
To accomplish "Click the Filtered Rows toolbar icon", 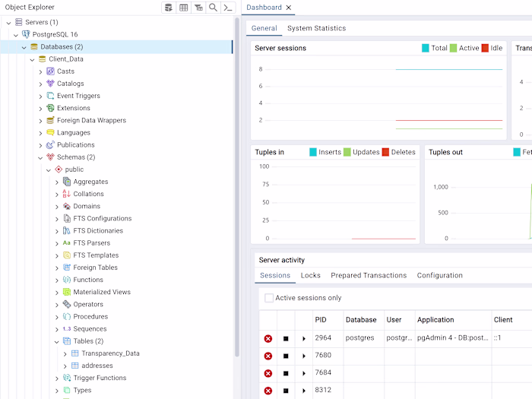I will click(x=198, y=8).
